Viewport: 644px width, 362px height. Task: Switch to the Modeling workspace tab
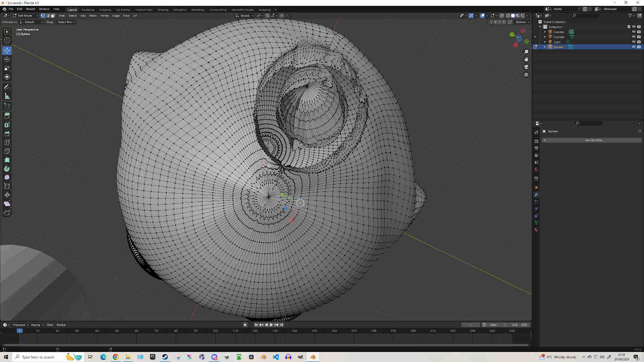coord(88,10)
